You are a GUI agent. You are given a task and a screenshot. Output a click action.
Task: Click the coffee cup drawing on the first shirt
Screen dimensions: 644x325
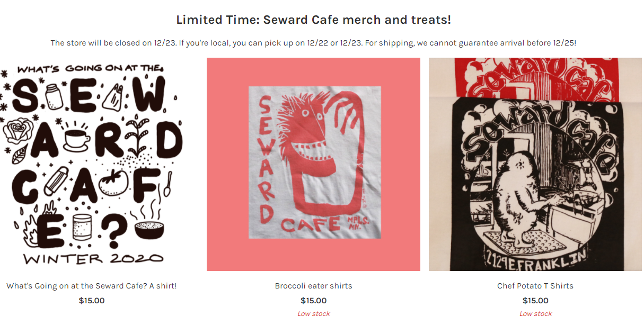pyautogui.click(x=77, y=138)
